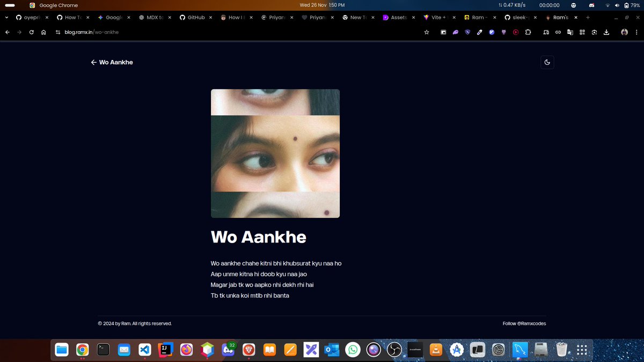The height and width of the screenshot is (362, 644).
Task: Open the clock in top bar
Action: [321, 5]
